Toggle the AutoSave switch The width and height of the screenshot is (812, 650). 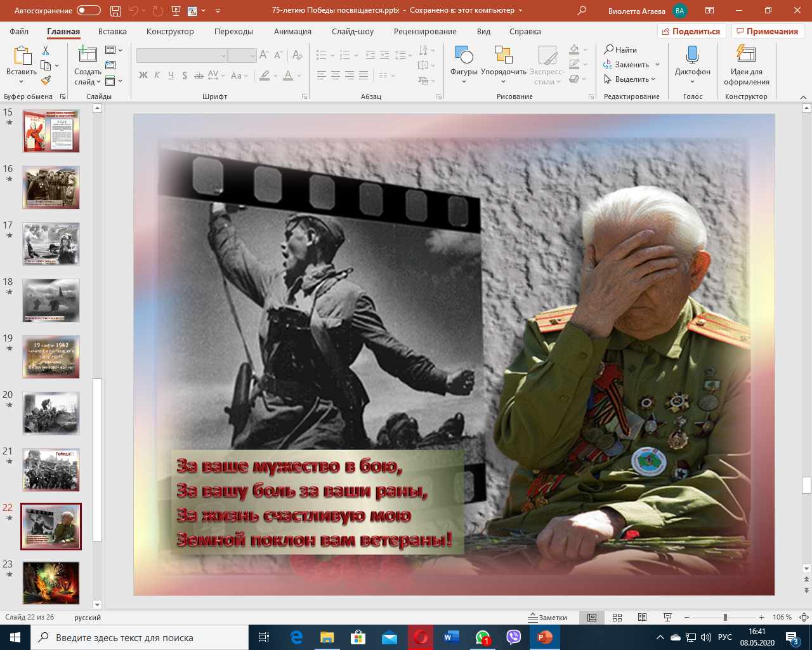[x=88, y=11]
